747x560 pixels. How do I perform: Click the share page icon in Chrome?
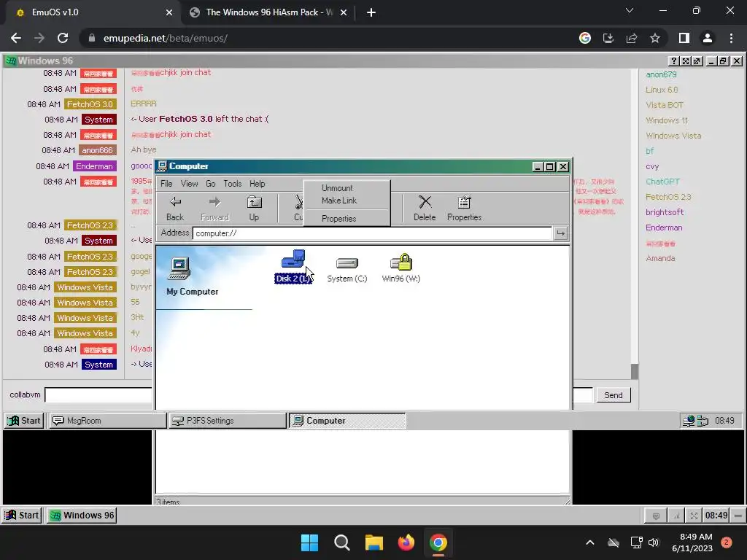632,38
